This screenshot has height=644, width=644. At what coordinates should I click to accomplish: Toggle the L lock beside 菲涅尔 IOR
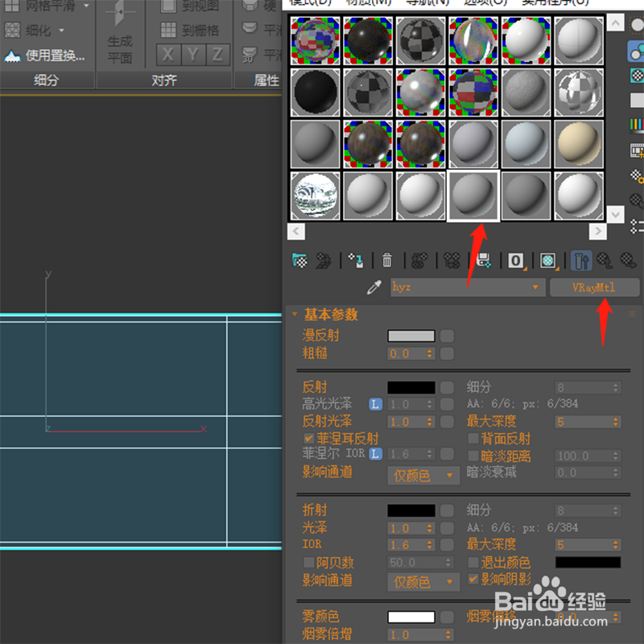[x=375, y=454]
